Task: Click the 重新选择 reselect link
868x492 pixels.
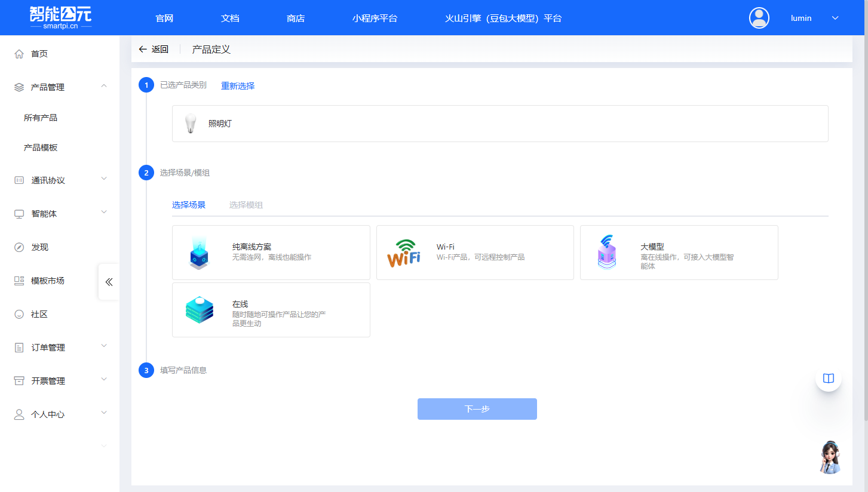Action: click(x=237, y=85)
